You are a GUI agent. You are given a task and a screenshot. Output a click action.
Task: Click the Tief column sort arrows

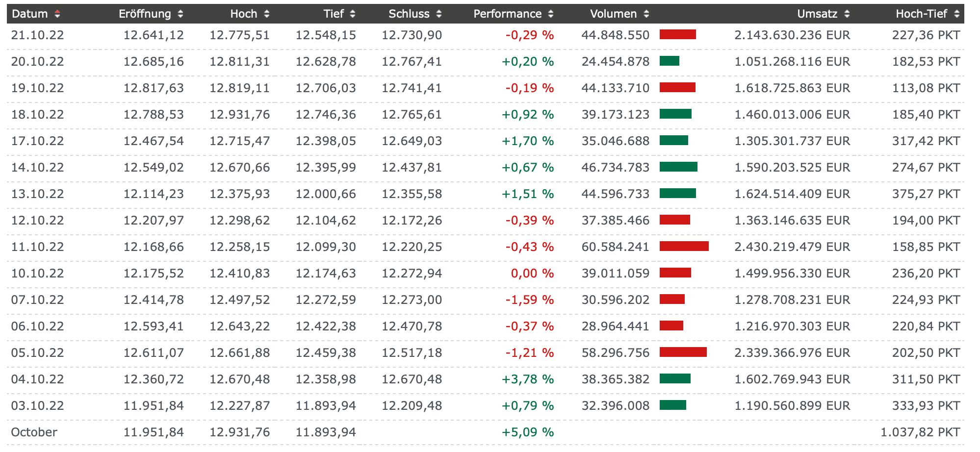point(353,14)
